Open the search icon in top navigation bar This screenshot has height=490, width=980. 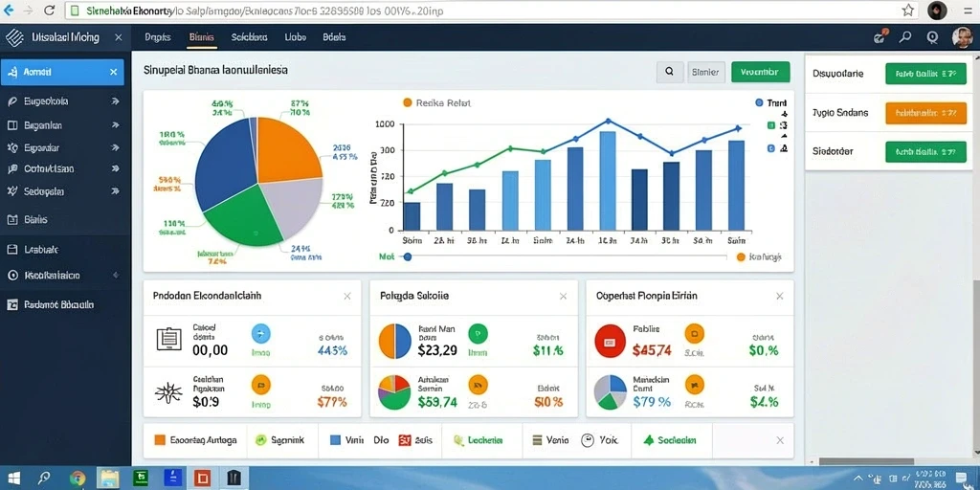point(905,37)
